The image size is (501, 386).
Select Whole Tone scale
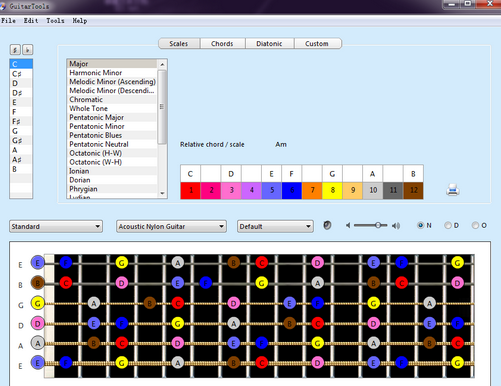(112, 108)
